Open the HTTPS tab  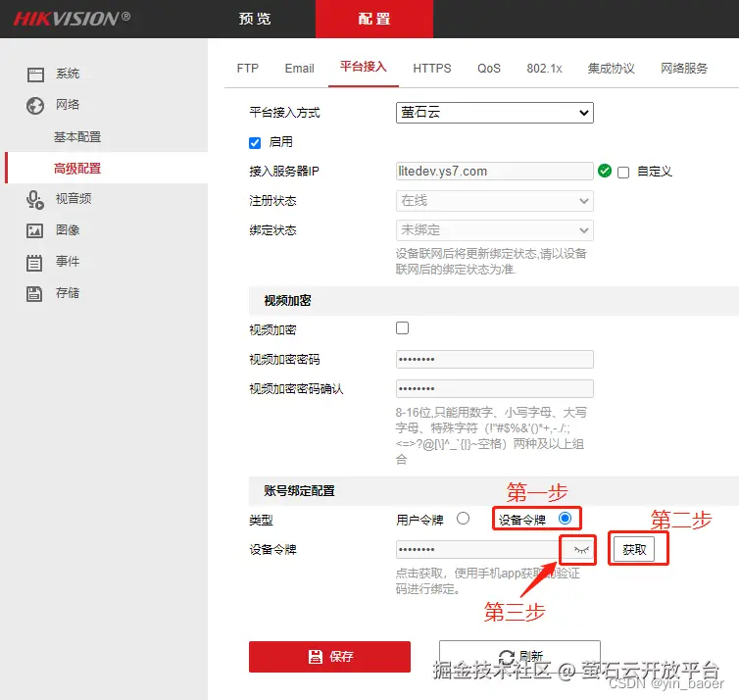[x=431, y=69]
